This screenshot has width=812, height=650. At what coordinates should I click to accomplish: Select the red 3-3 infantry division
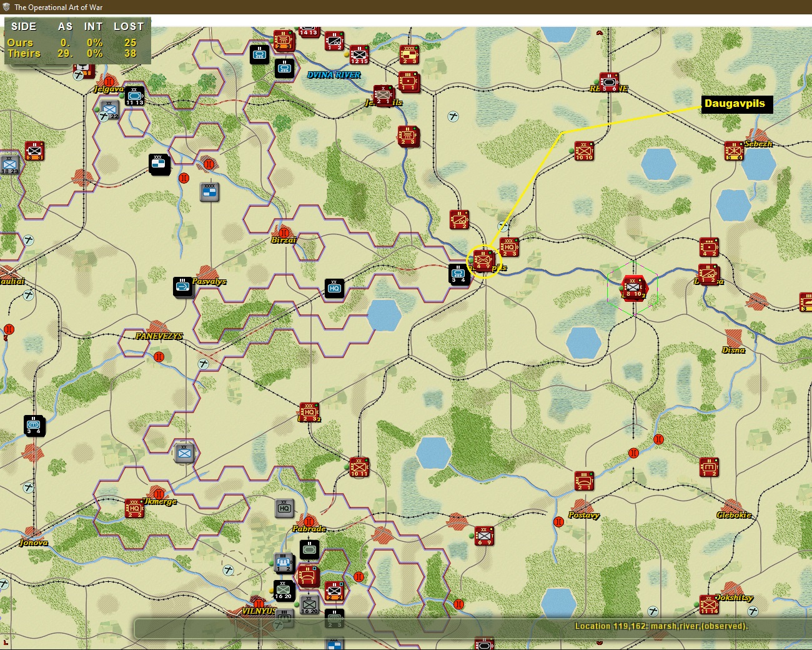pyautogui.click(x=34, y=151)
